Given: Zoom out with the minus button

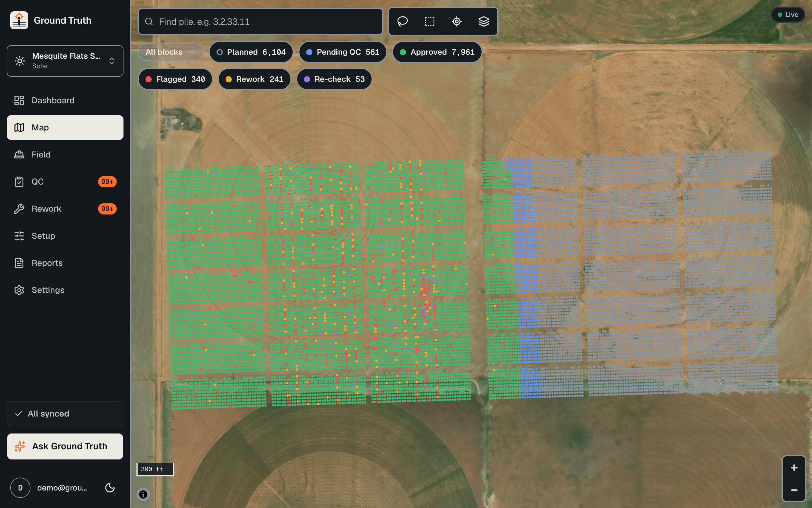Looking at the screenshot, I should [x=794, y=490].
